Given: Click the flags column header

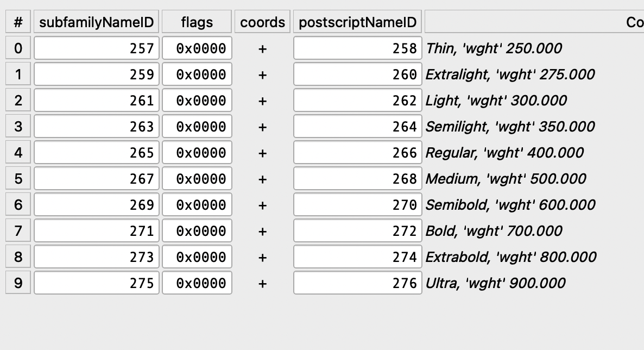Looking at the screenshot, I should pos(197,22).
